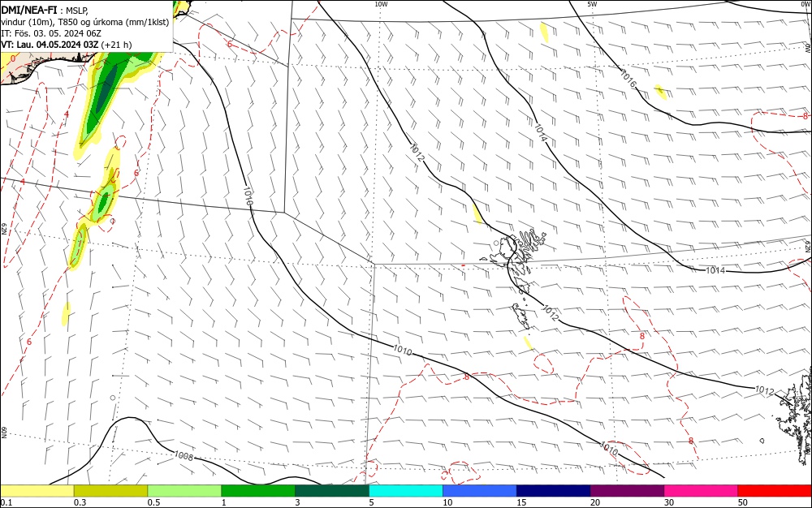Click the 10W longitude label

pos(381,4)
